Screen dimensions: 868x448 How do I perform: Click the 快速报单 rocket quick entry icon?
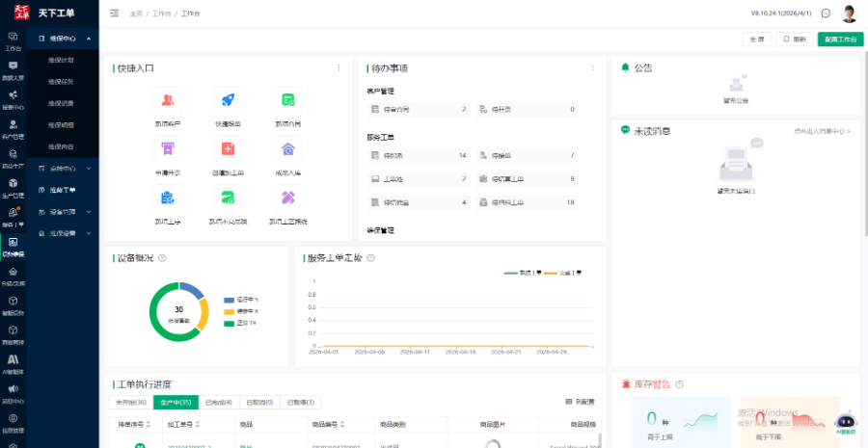click(x=228, y=100)
